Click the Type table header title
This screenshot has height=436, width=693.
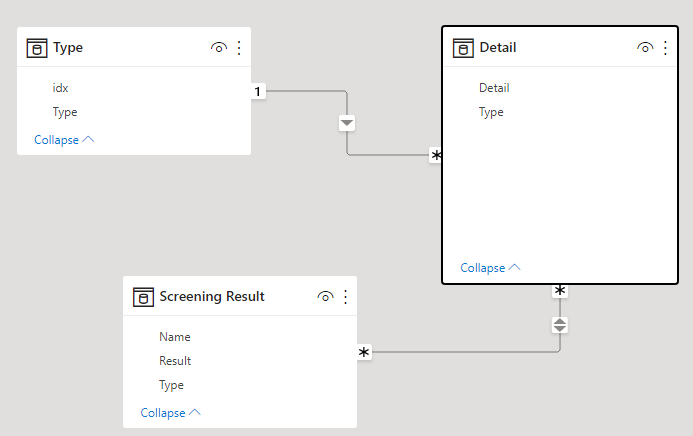(x=68, y=48)
